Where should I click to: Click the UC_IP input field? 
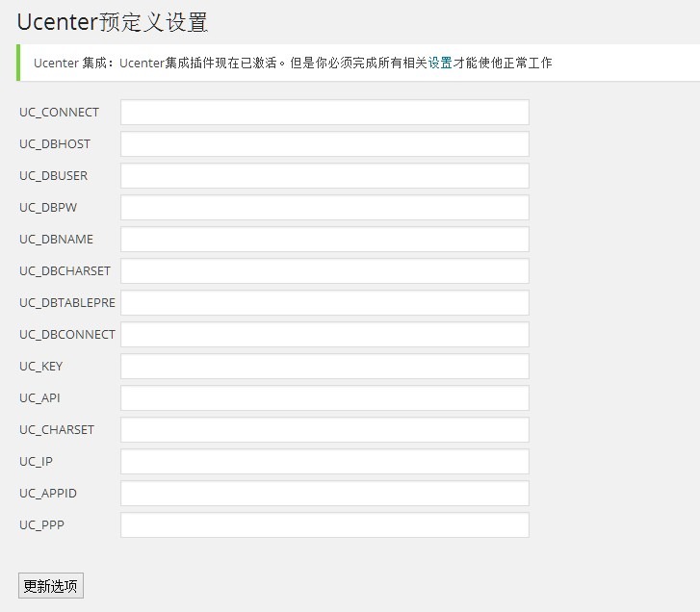324,461
